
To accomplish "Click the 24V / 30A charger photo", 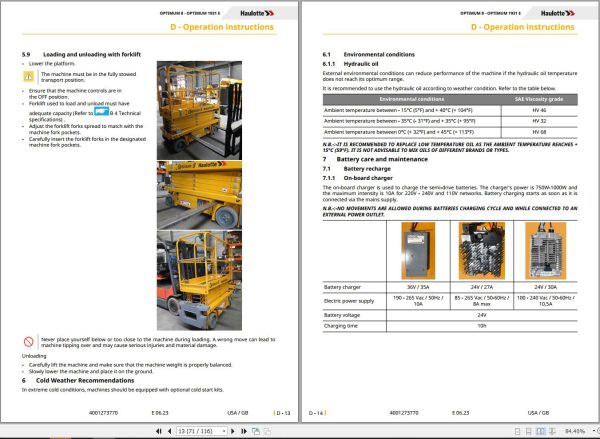I will point(545,251).
